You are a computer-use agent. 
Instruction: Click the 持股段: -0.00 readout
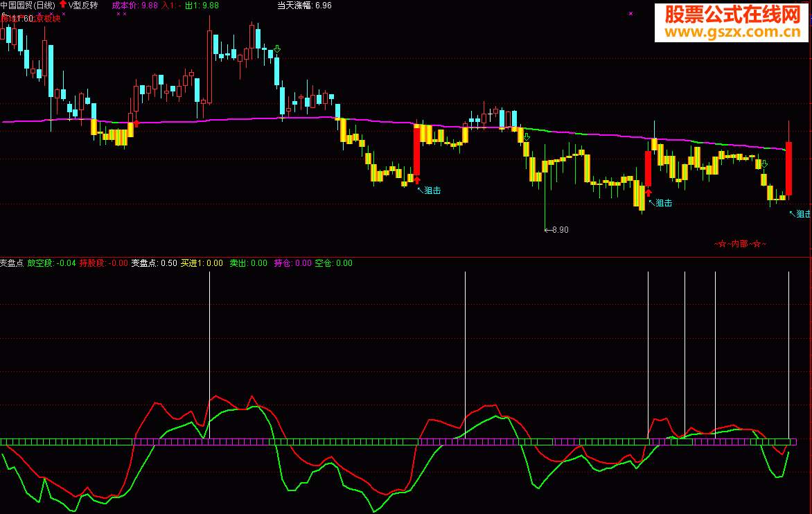coord(103,263)
